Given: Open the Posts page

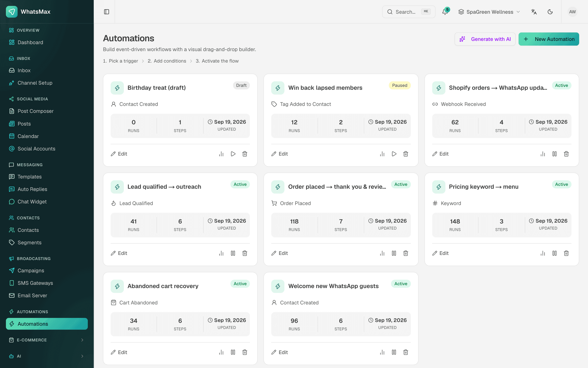Looking at the screenshot, I should pyautogui.click(x=47, y=124).
